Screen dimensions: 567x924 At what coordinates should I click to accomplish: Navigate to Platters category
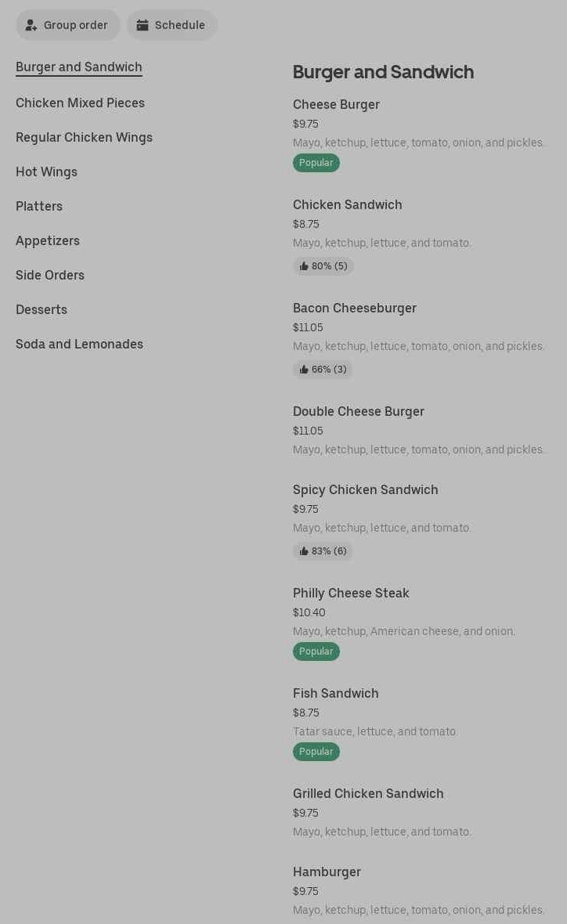click(x=39, y=207)
